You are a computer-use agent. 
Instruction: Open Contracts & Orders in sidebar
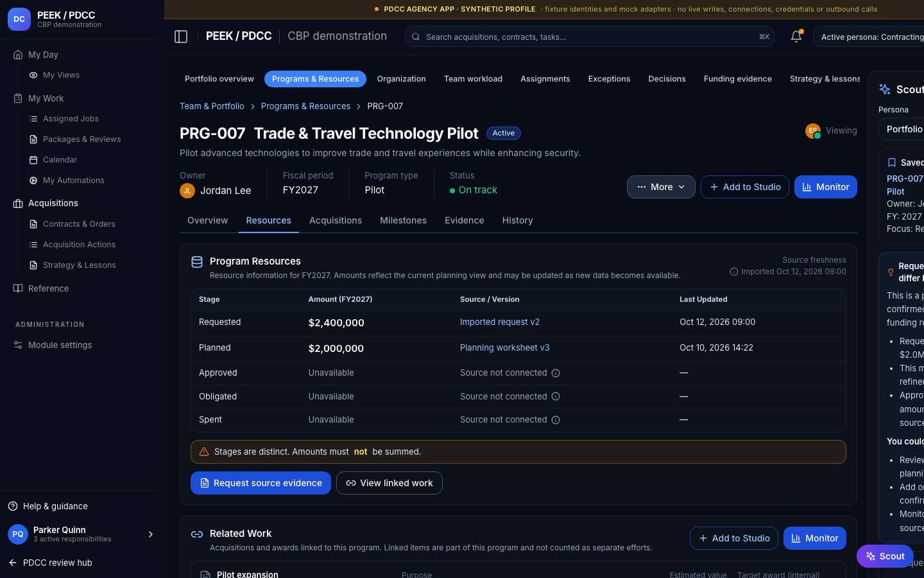pyautogui.click(x=79, y=224)
